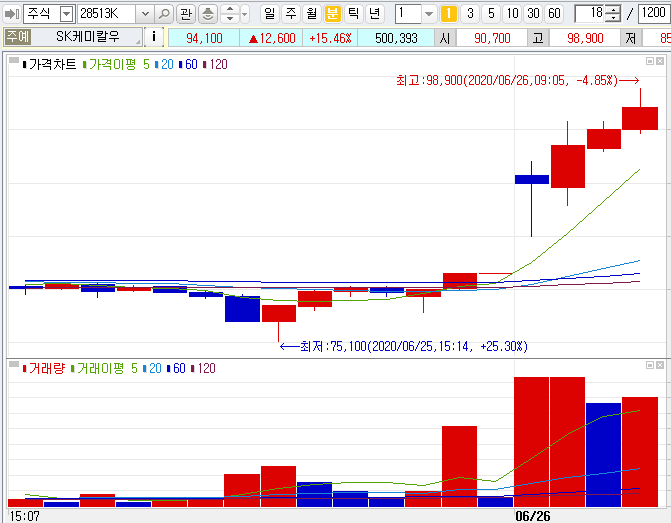The image size is (671, 523).
Task: Open the stock search magnifier
Action: click(164, 14)
